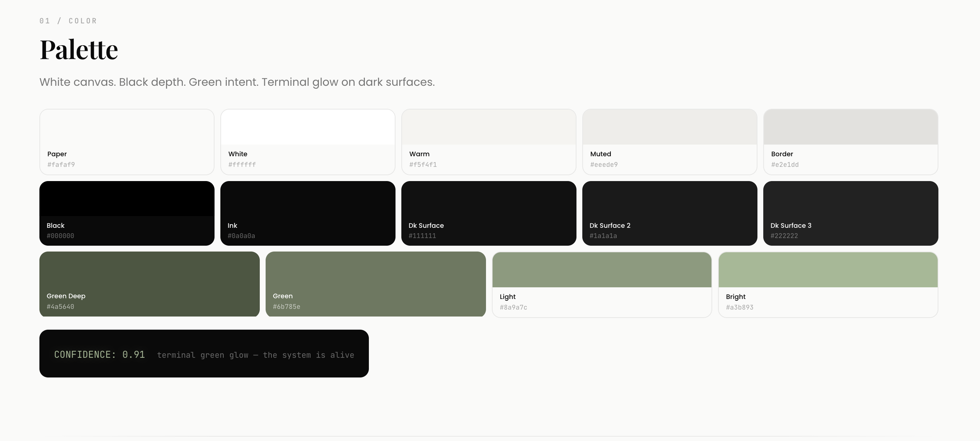Click the Dk Surface 2 swatch
The image size is (980, 441).
[670, 214]
